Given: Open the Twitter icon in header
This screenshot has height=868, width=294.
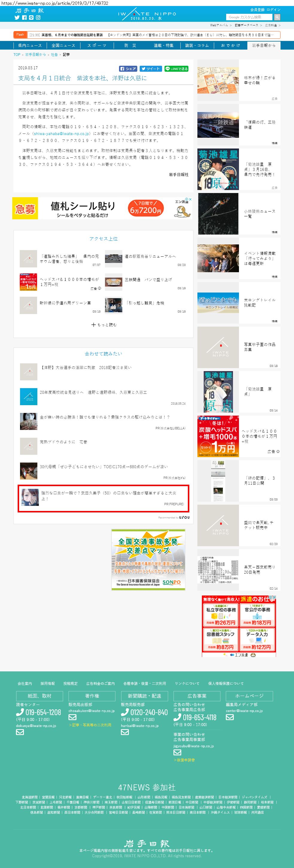Looking at the screenshot, I should 17,18.
